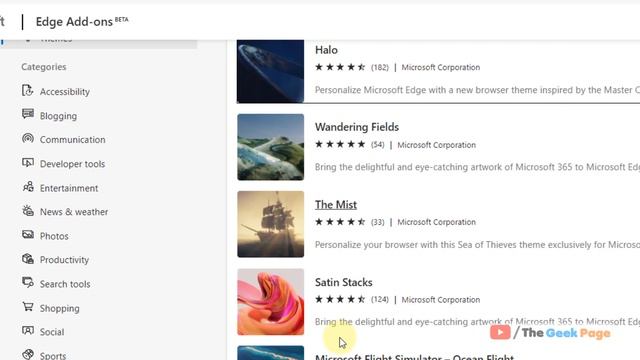
Task: Click the Wandering Fields landscape thumbnail
Action: tap(271, 147)
